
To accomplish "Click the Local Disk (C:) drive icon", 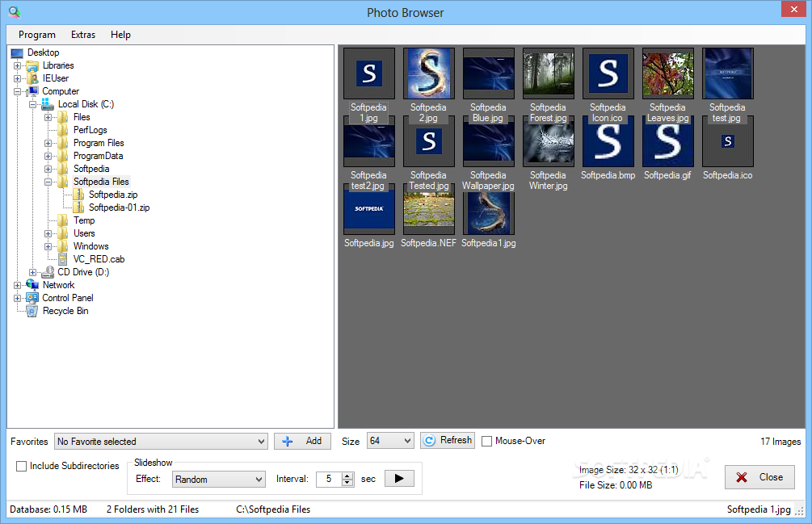I will [48, 104].
